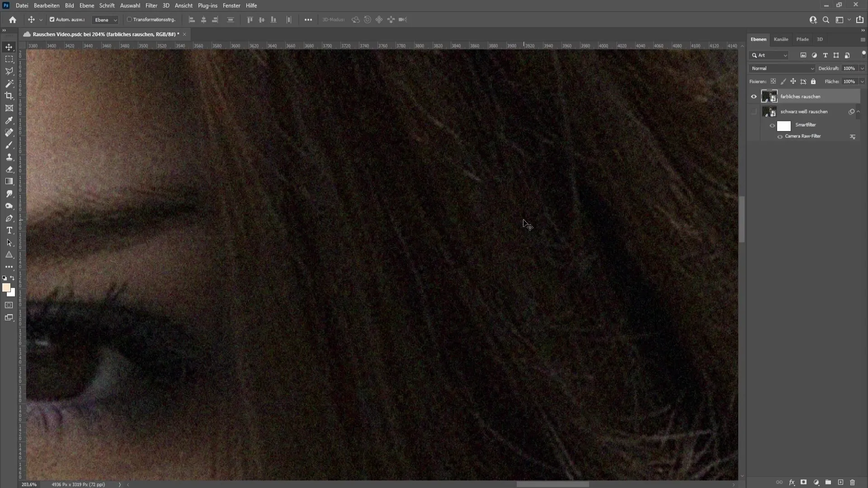The height and width of the screenshot is (488, 868).
Task: Select the Brush tool
Action: (9, 145)
